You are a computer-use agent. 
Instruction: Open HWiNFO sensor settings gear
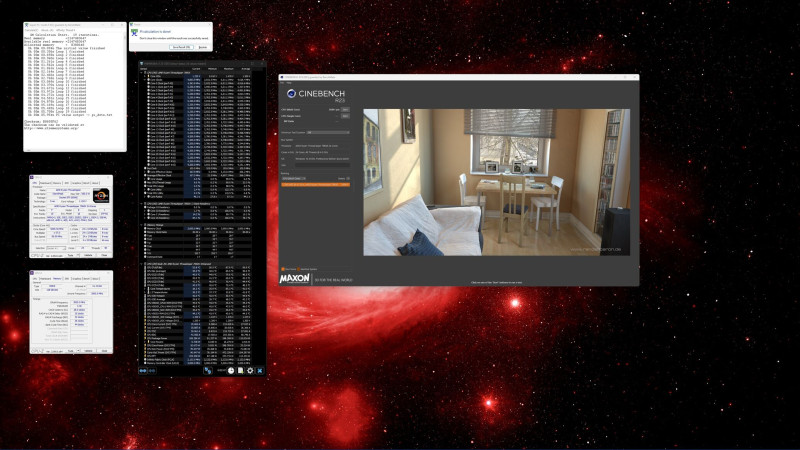(x=250, y=370)
